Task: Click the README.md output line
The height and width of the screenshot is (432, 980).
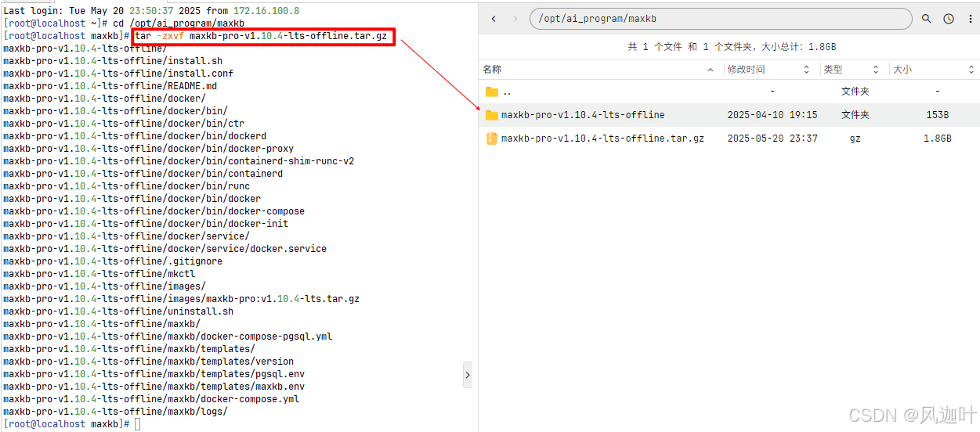Action: 110,86
